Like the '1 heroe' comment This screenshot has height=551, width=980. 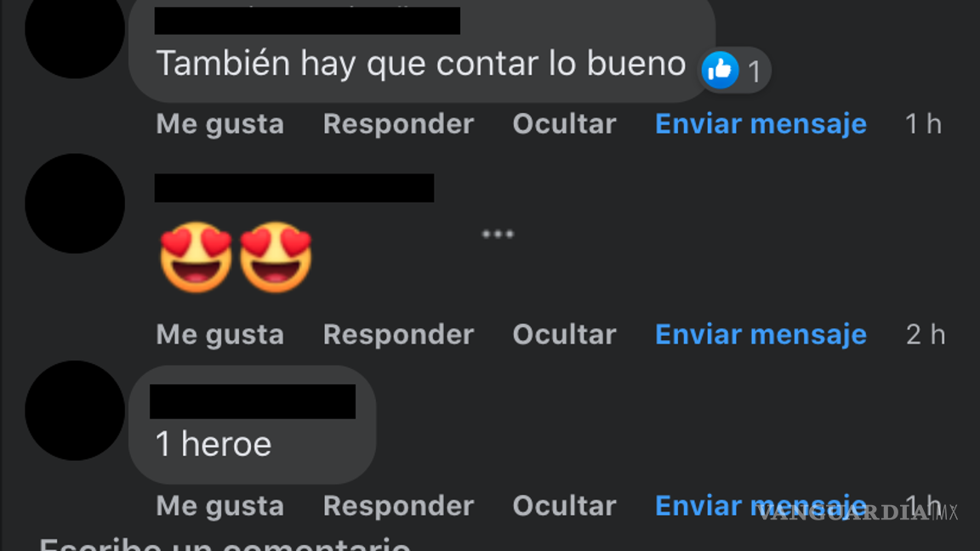click(220, 505)
